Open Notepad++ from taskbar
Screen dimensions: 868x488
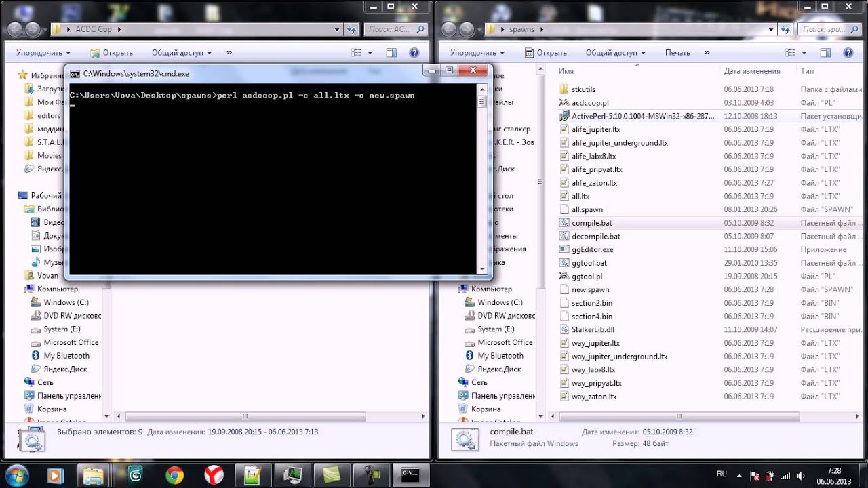pyautogui.click(x=253, y=474)
